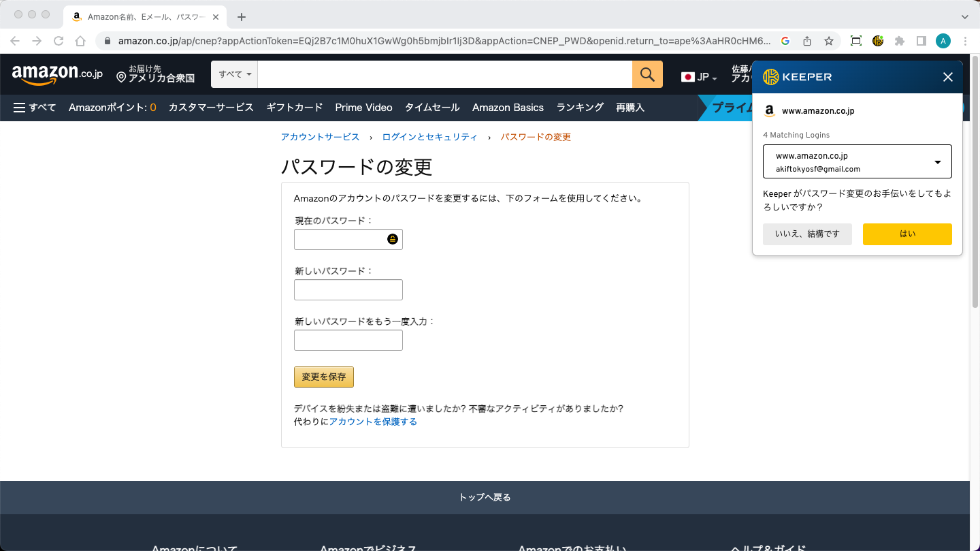Open the すべて search category dropdown
Screen dimensions: 980x551
point(235,74)
